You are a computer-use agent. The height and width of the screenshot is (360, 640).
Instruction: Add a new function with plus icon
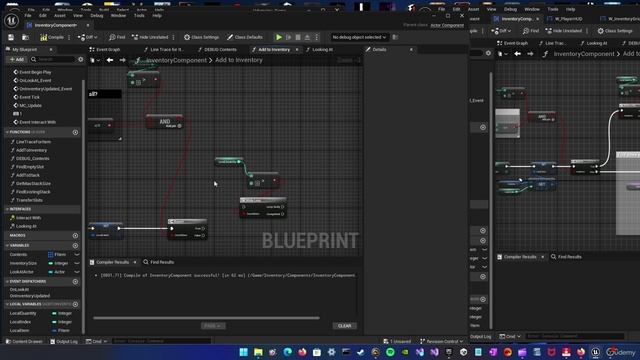click(x=75, y=132)
